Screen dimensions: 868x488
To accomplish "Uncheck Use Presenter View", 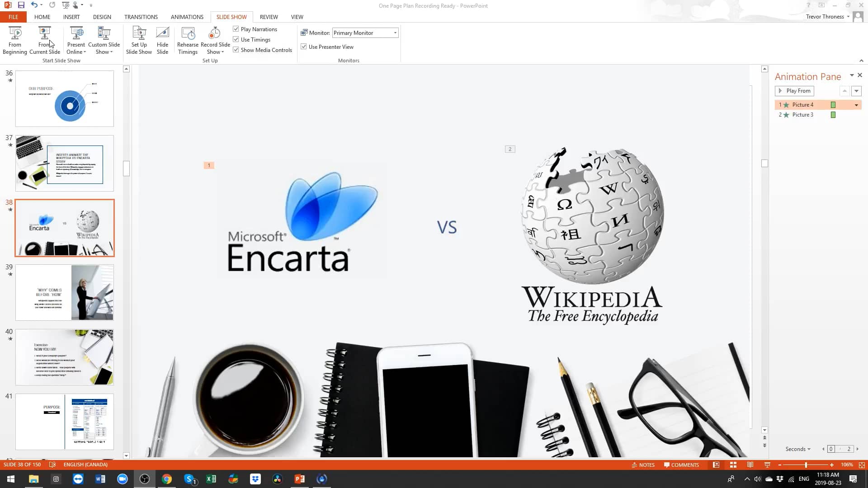I will tap(304, 47).
